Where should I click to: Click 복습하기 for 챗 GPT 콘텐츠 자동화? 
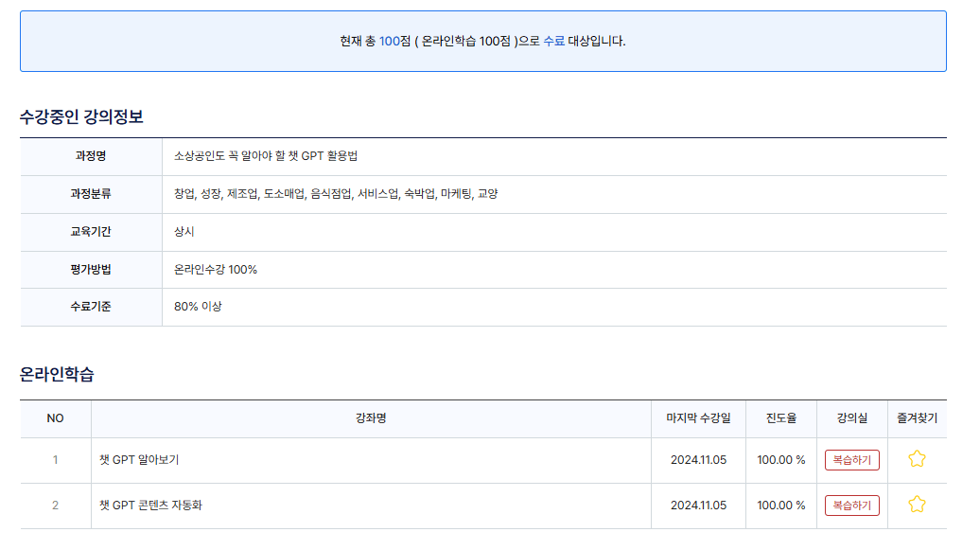click(852, 506)
